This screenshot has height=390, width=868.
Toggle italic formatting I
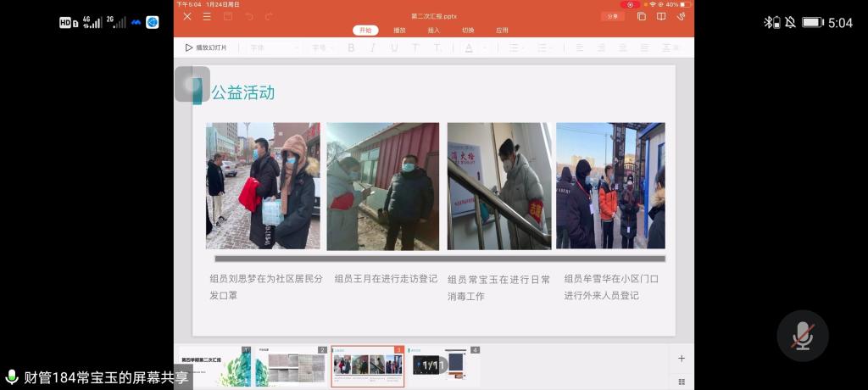click(x=373, y=48)
